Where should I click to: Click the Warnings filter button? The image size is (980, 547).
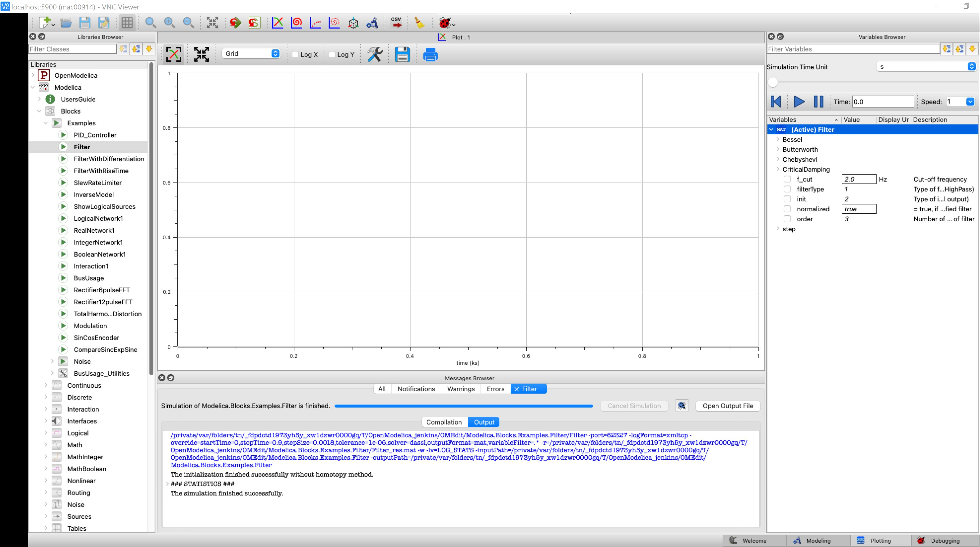[x=461, y=389]
